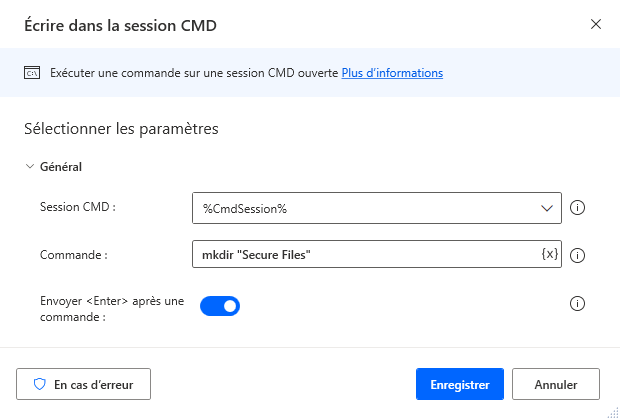Open the variable picker {x} icon
This screenshot has width=620, height=420.
(x=549, y=254)
